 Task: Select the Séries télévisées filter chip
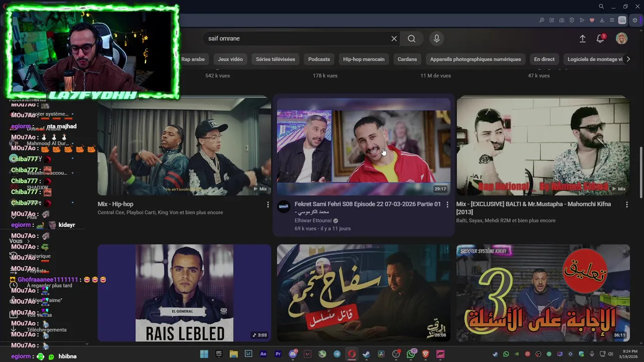click(275, 59)
